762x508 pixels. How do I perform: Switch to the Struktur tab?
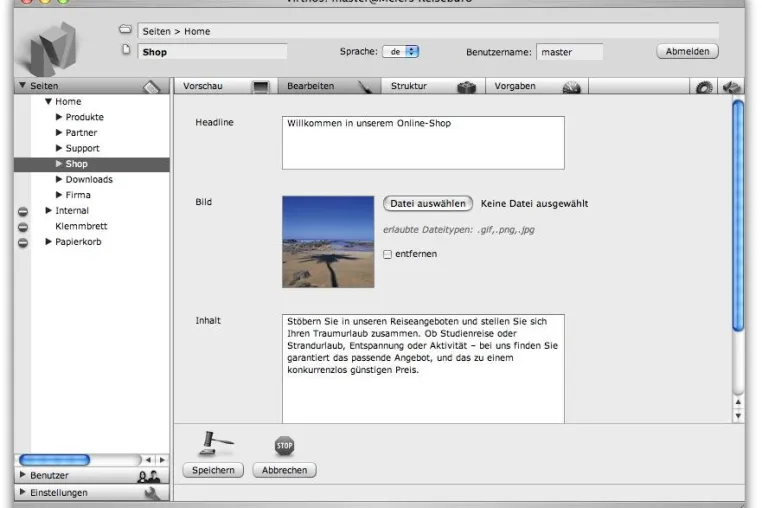433,86
